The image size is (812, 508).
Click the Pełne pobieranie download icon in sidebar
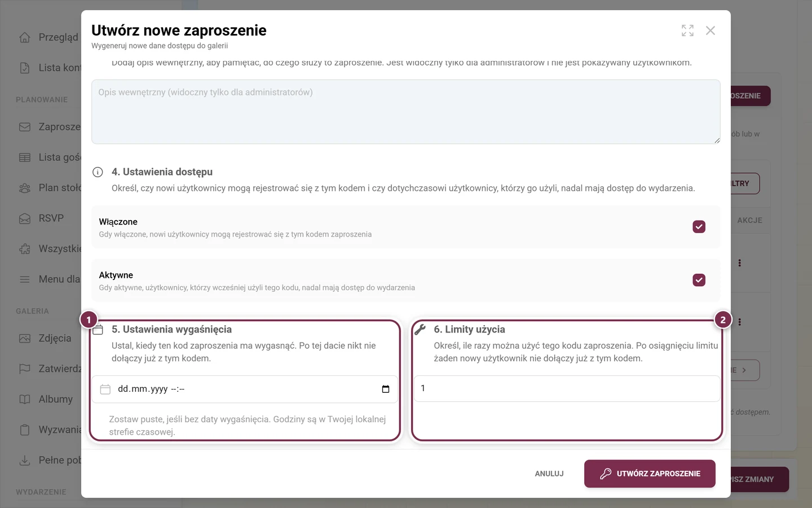25,461
